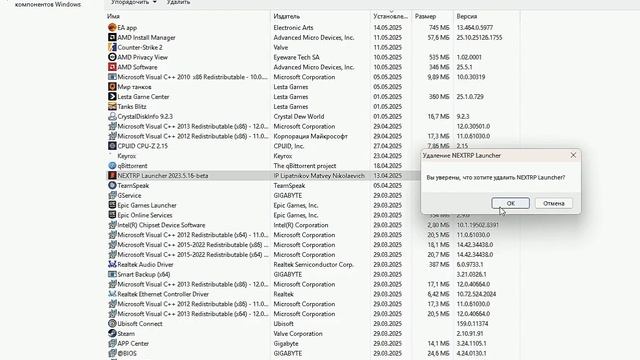Confirm uninstall with the OK button
This screenshot has width=640, height=360.
[x=510, y=203]
